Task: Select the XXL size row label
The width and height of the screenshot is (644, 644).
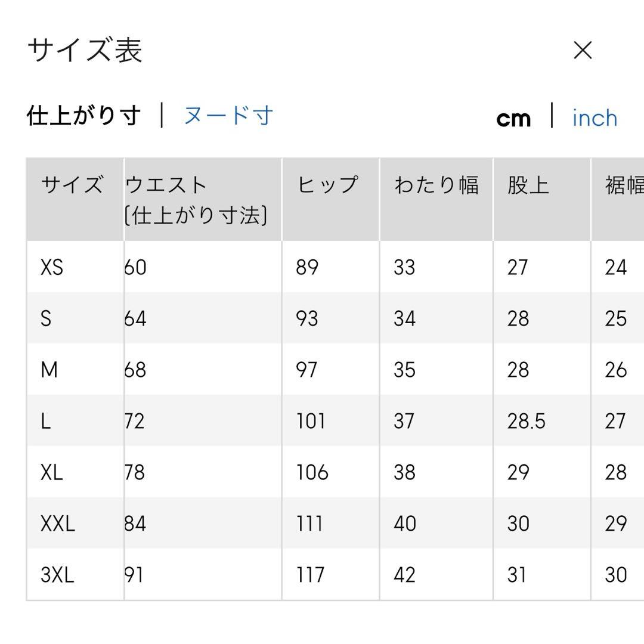Action: pyautogui.click(x=58, y=524)
